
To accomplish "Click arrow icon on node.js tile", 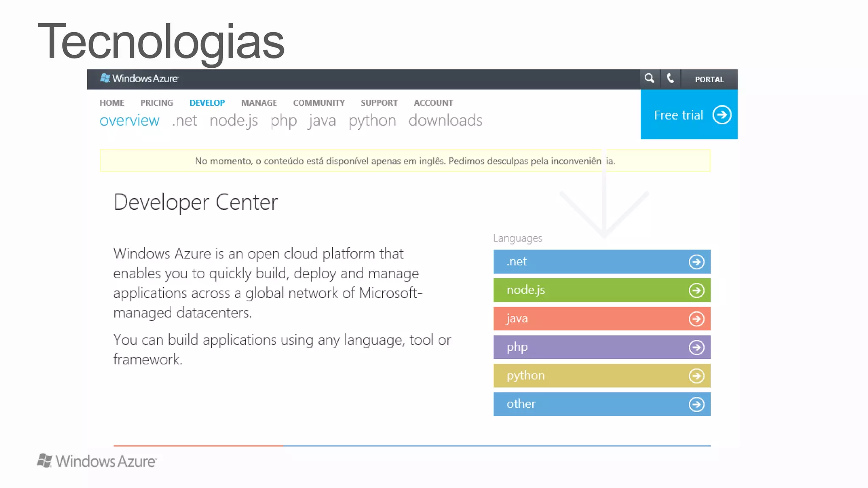I will (x=696, y=290).
